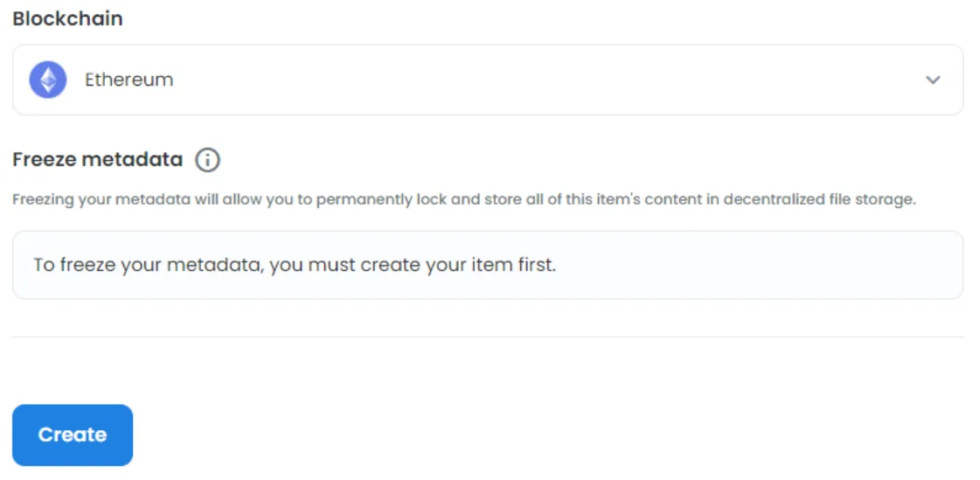
Task: Click the info icon beside Freeze metadata
Action: click(207, 160)
